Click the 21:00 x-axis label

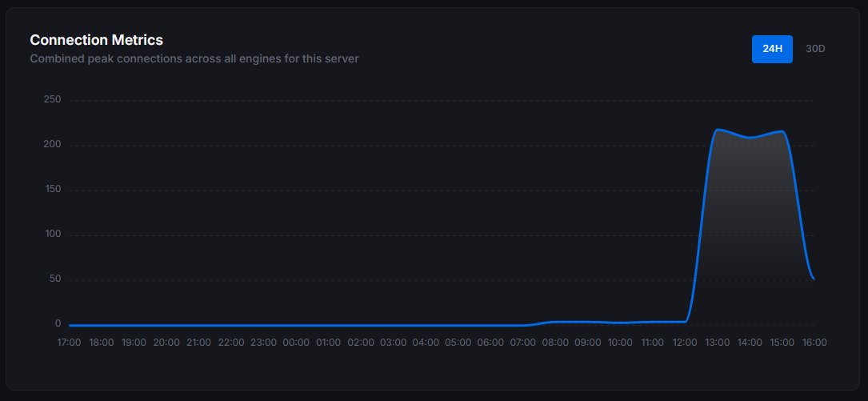coord(198,343)
